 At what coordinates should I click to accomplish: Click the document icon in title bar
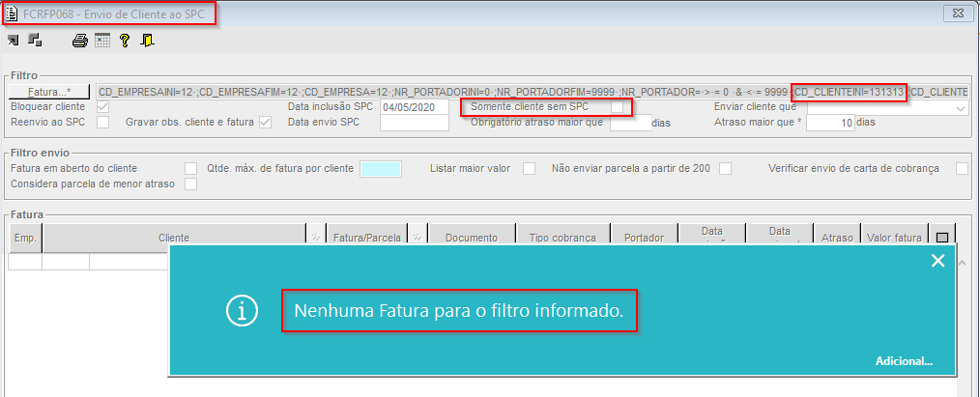click(x=11, y=14)
